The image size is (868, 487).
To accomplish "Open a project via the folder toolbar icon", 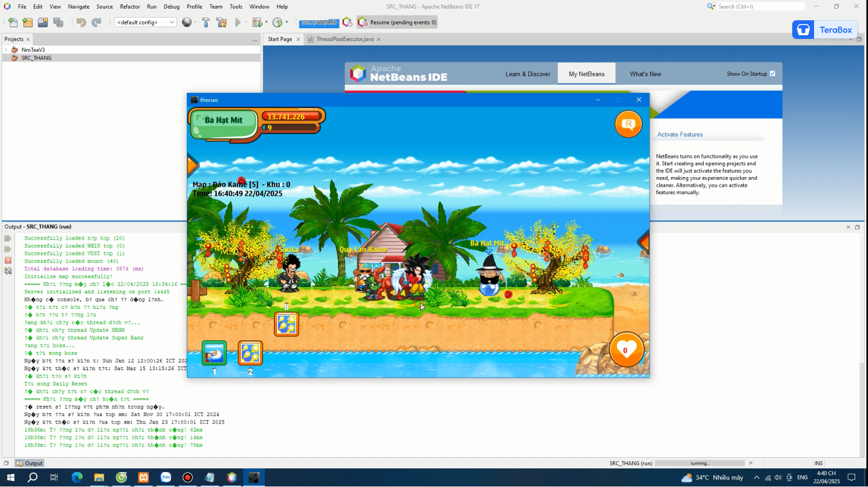I will click(43, 22).
